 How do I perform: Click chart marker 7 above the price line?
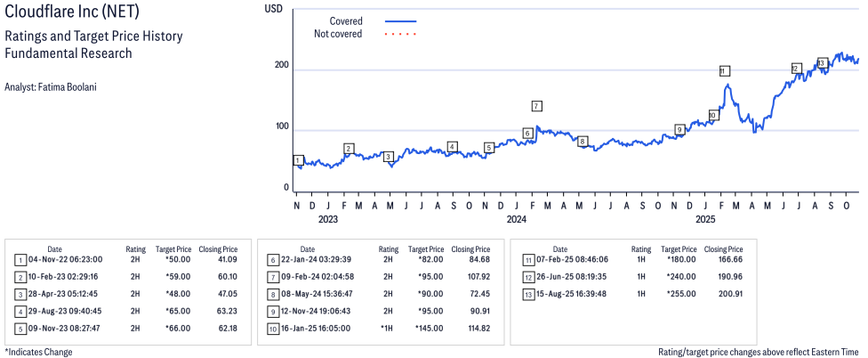[536, 106]
